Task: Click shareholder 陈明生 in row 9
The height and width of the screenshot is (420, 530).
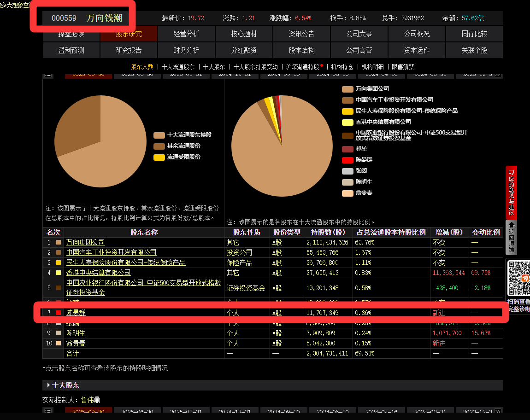Action: (x=76, y=333)
